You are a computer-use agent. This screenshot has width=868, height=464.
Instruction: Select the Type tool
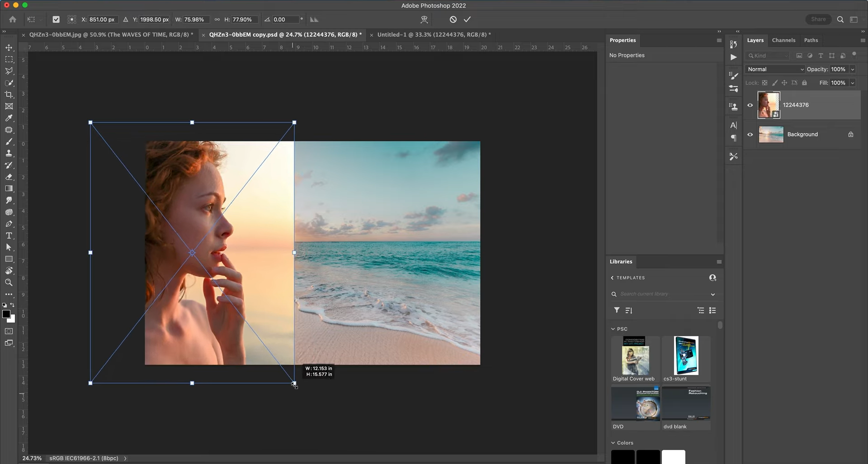(x=9, y=235)
